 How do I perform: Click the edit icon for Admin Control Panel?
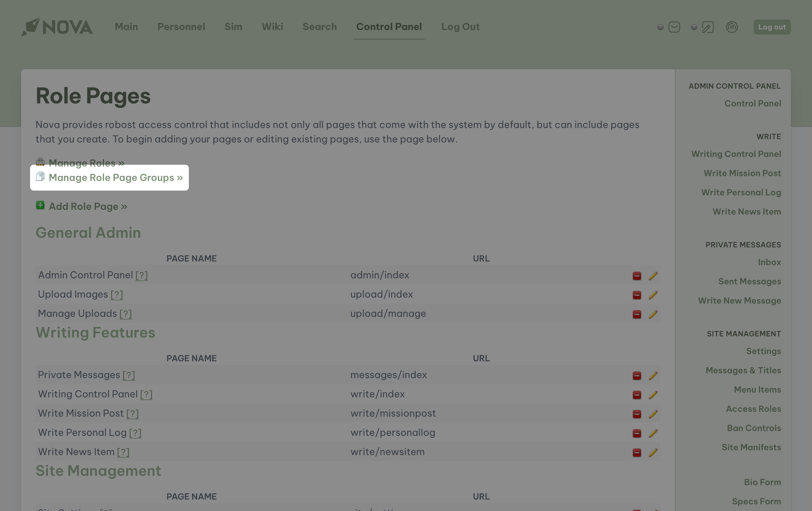[x=653, y=275]
